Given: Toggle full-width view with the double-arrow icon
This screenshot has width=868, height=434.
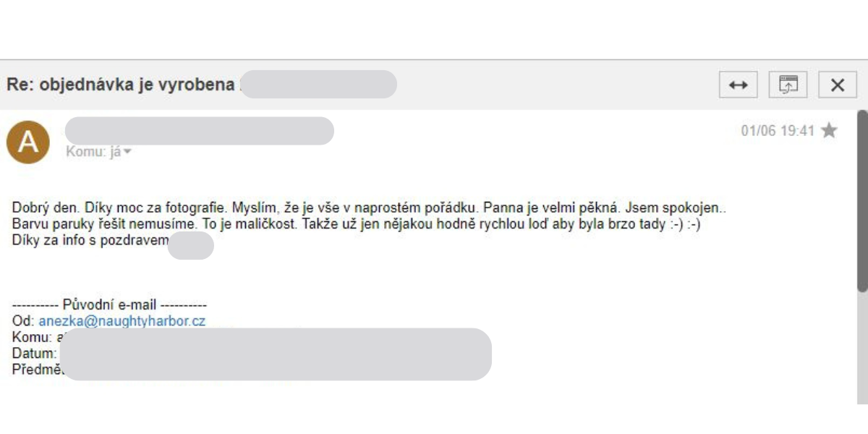Looking at the screenshot, I should 738,85.
